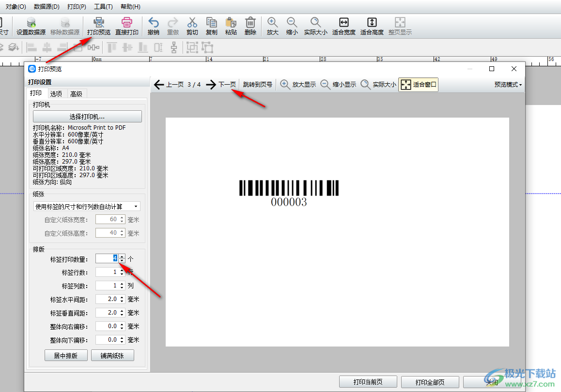Maximize the 打印预览 dialog window
Image resolution: width=561 pixels, height=392 pixels.
tap(492, 69)
